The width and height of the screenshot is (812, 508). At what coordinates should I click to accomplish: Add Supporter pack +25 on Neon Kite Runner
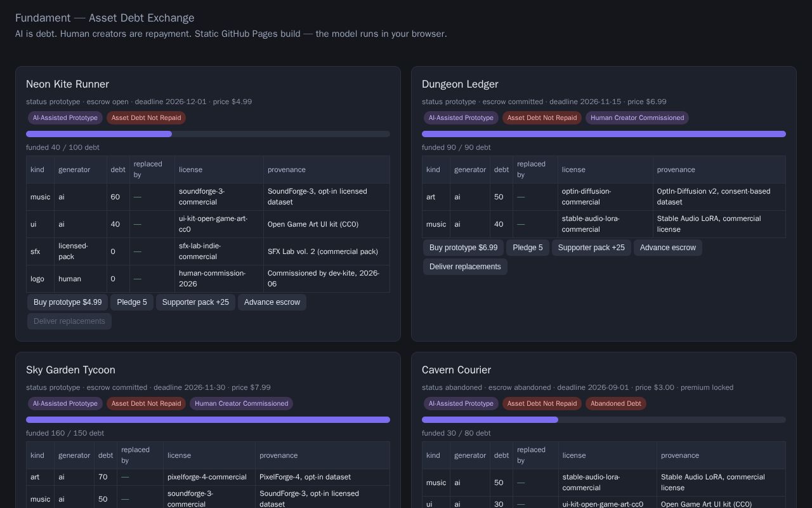coord(195,302)
